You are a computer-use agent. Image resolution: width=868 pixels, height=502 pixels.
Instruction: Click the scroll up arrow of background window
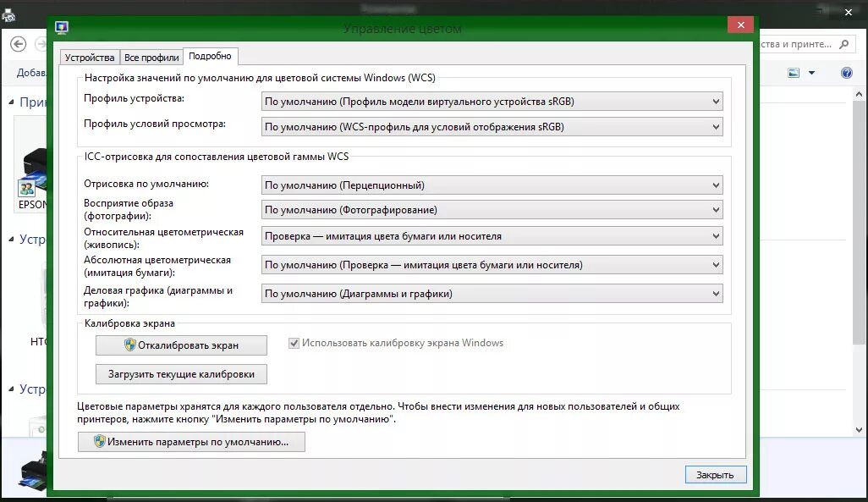(859, 95)
